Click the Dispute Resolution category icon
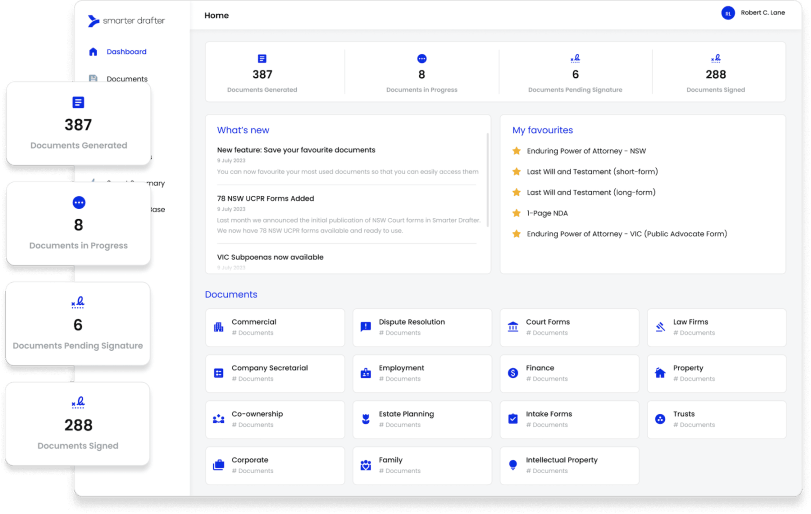 (x=366, y=327)
